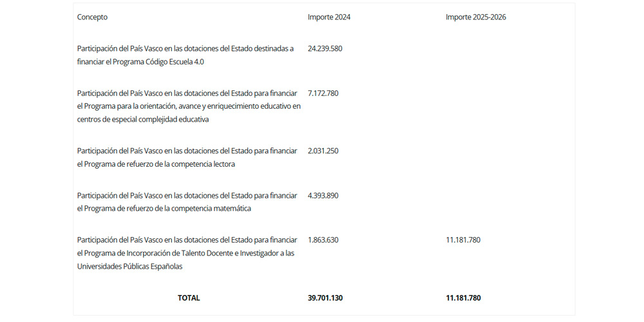Screen dimensions: 644x322
Task: Click the Importe 2024 column header
Action: coord(329,17)
